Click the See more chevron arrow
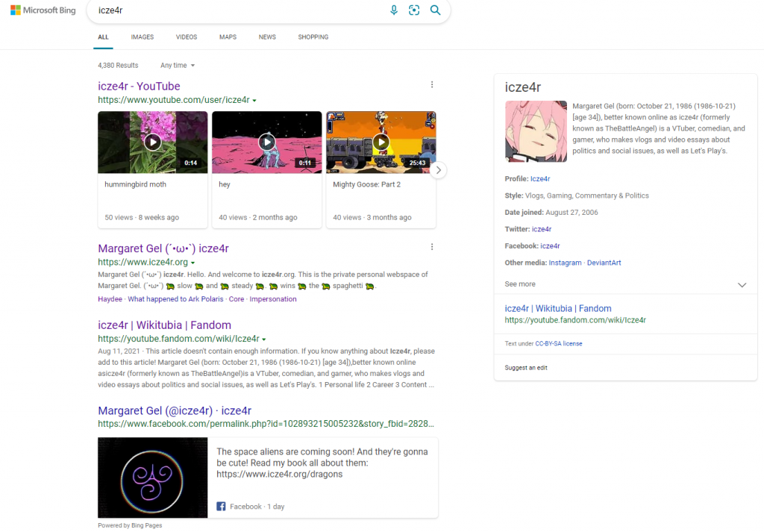This screenshot has height=532, width=764. click(x=742, y=285)
